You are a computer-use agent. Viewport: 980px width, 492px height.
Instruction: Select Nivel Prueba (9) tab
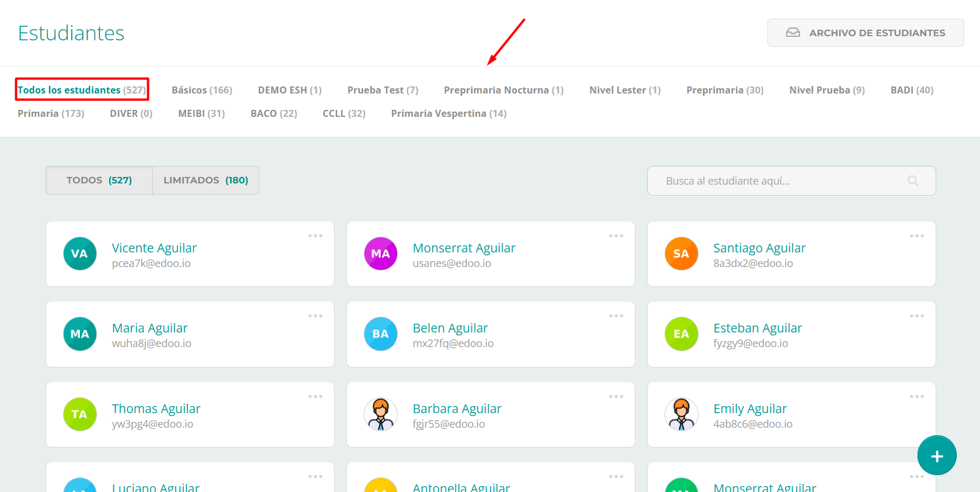[x=827, y=90]
